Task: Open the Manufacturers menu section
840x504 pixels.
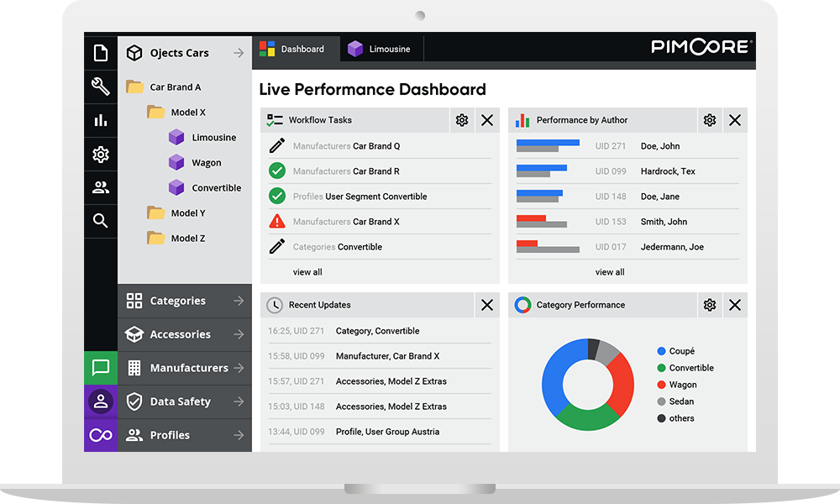Action: click(x=185, y=368)
